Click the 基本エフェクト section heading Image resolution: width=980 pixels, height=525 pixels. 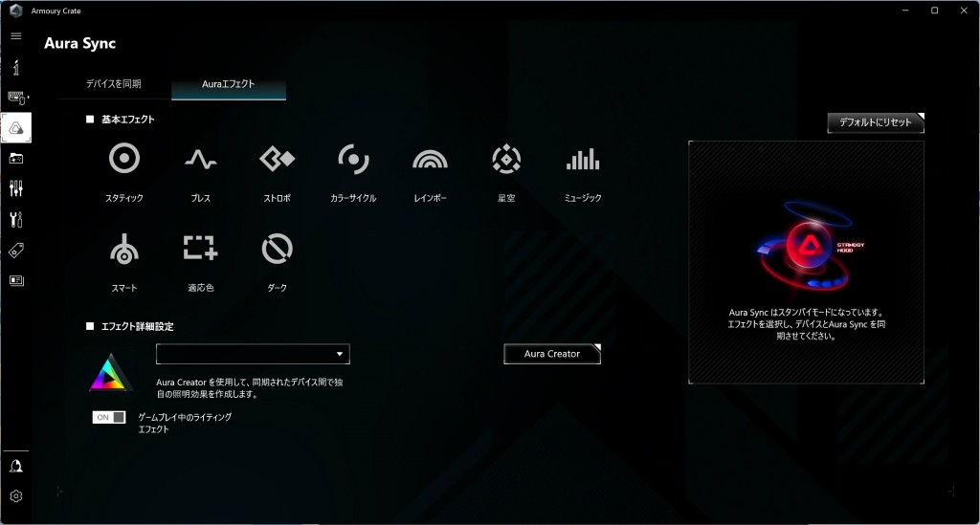click(x=128, y=120)
